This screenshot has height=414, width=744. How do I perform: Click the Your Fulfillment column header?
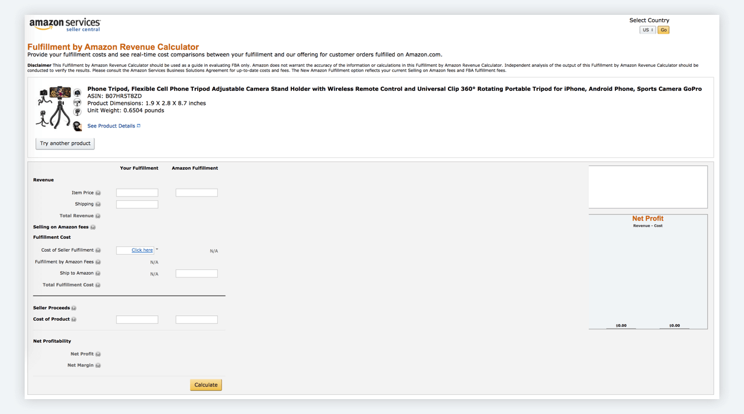(x=139, y=168)
